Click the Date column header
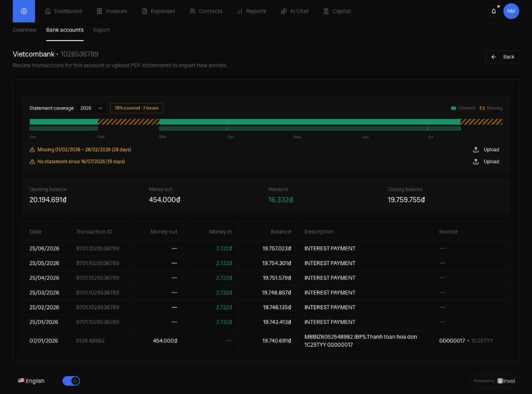Image resolution: width=532 pixels, height=394 pixels. click(x=35, y=232)
